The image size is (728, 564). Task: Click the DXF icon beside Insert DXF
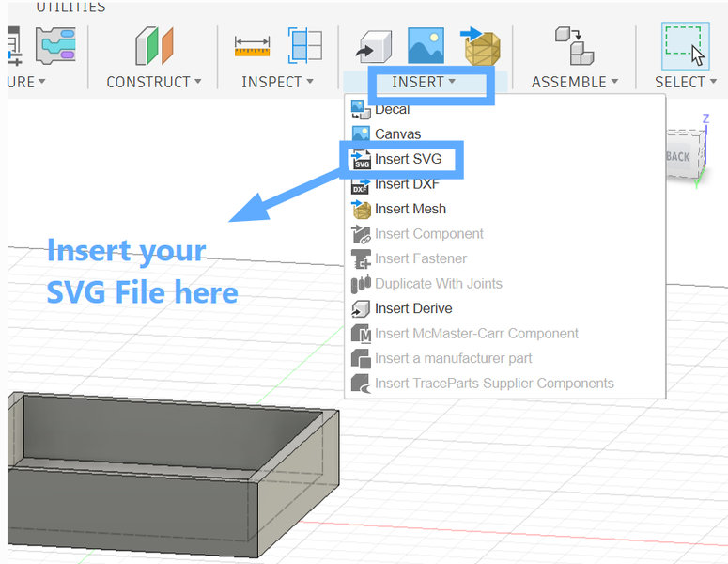[361, 184]
